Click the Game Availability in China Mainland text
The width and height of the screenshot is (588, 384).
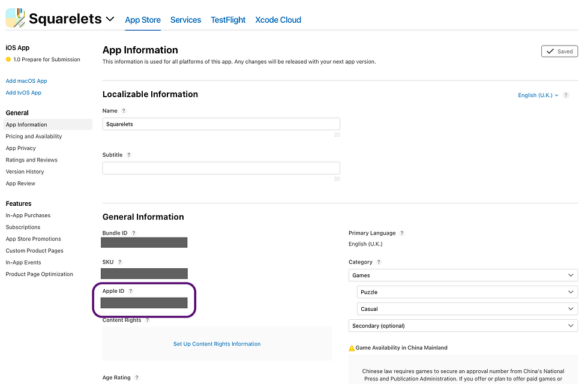click(x=401, y=348)
